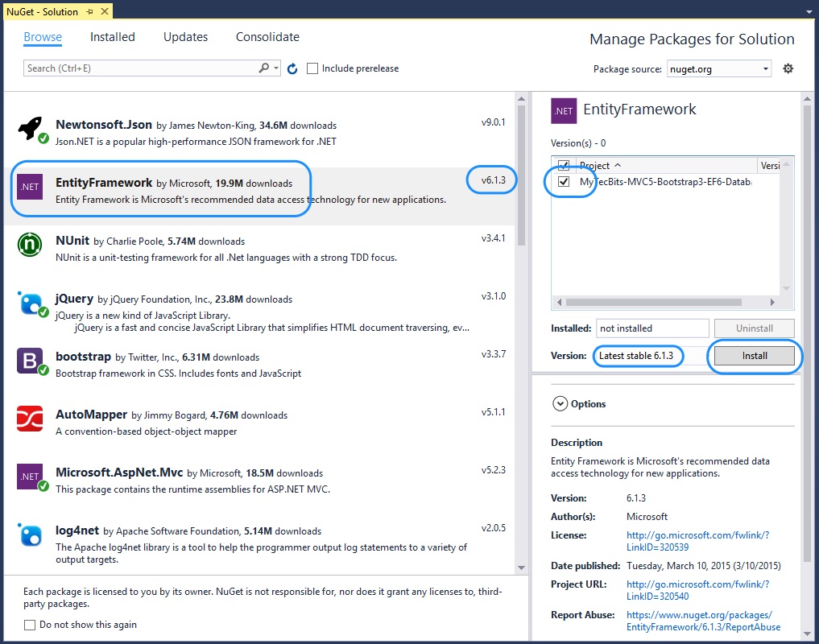This screenshot has height=644, width=819.
Task: Click the Install button
Action: (x=755, y=356)
